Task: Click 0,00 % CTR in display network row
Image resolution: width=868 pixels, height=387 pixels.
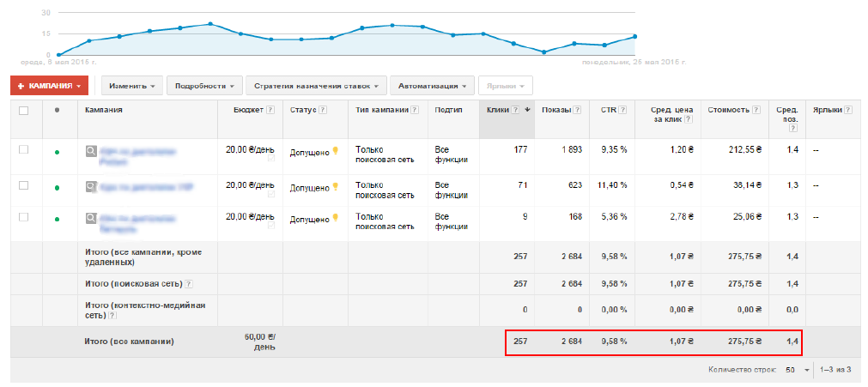Action: click(614, 310)
